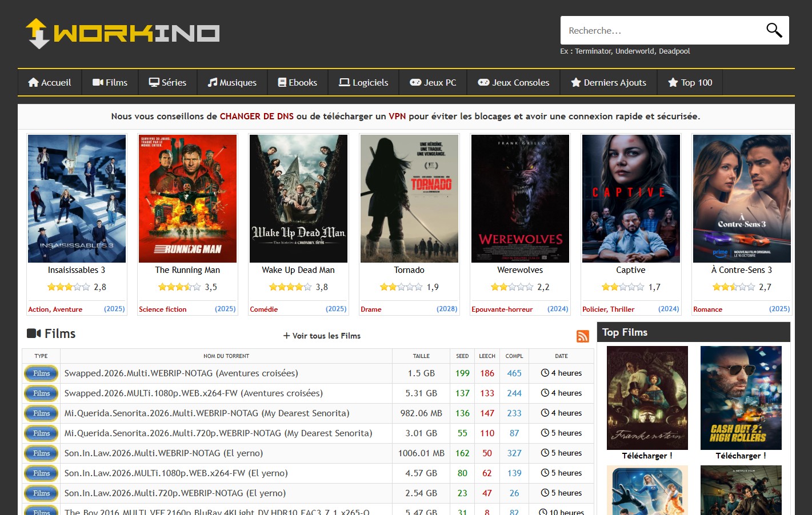
Task: Open torrent Son.In.Law.2026.Multi.720p.WEBRIP-NOTAG
Action: [x=175, y=493]
